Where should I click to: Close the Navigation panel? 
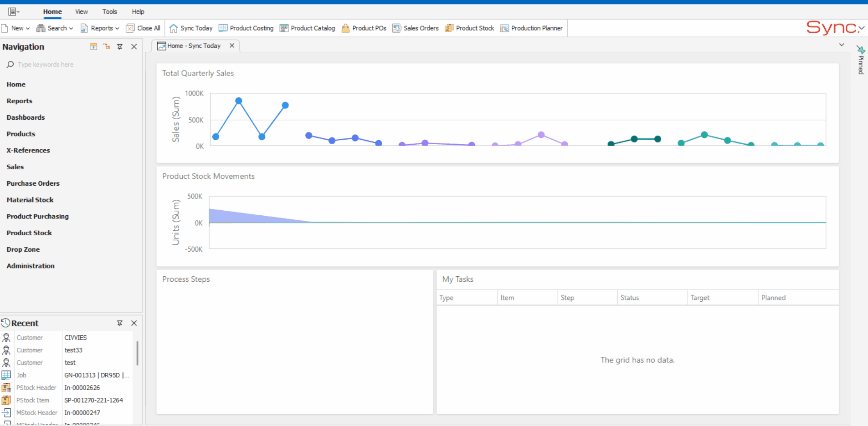click(x=134, y=46)
